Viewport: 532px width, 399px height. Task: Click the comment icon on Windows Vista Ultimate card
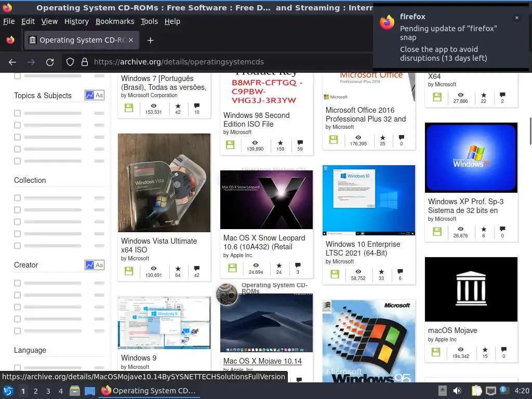[197, 269]
